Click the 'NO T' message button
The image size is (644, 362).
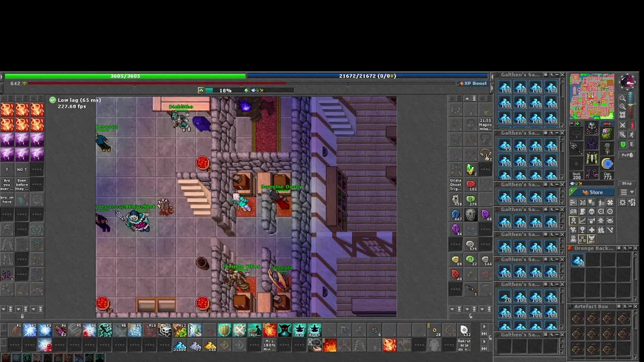tap(22, 169)
